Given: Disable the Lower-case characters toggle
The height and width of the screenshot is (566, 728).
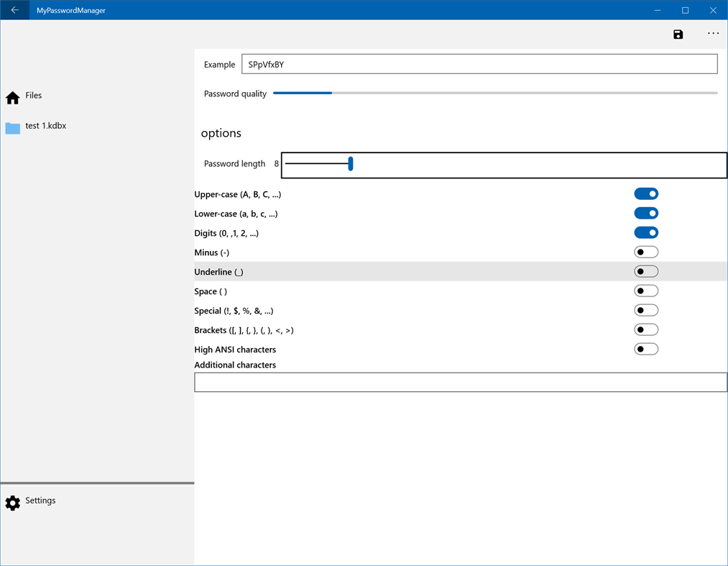Looking at the screenshot, I should coord(645,212).
